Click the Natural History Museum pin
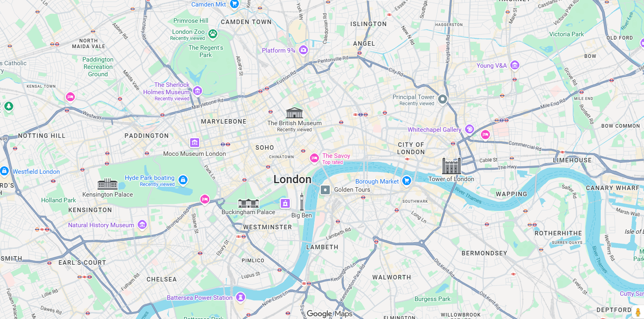The image size is (644, 319). 142,225
